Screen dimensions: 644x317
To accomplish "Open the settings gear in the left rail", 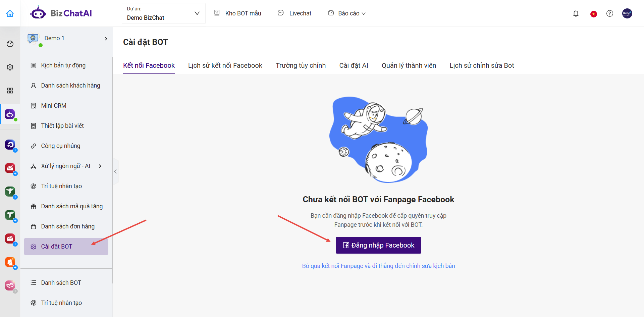I will pos(10,67).
